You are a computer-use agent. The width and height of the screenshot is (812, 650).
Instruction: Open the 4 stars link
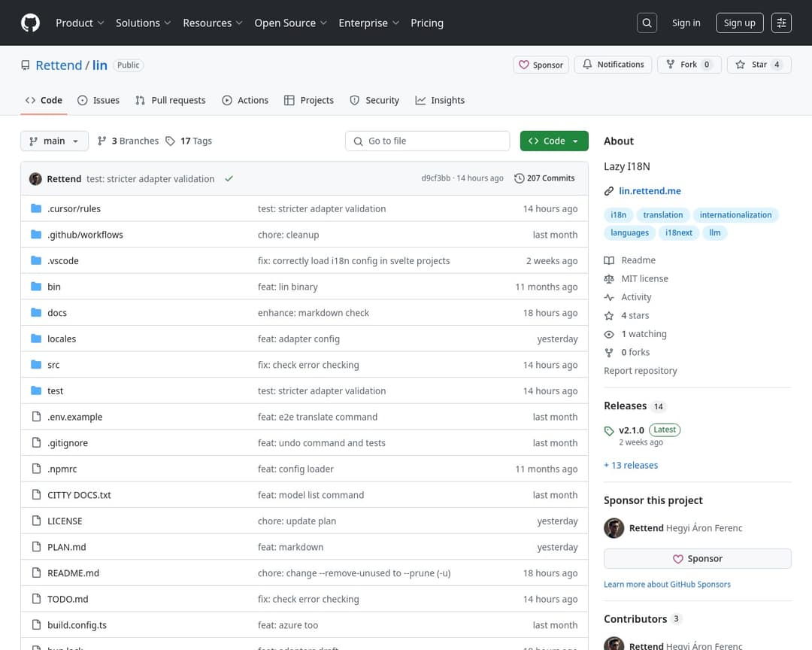tap(635, 316)
